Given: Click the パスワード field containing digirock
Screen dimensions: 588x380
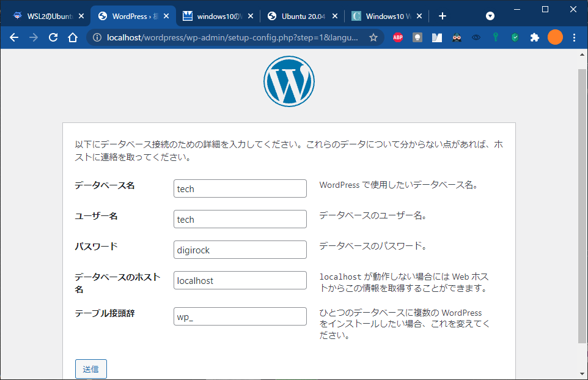Looking at the screenshot, I should [x=240, y=250].
